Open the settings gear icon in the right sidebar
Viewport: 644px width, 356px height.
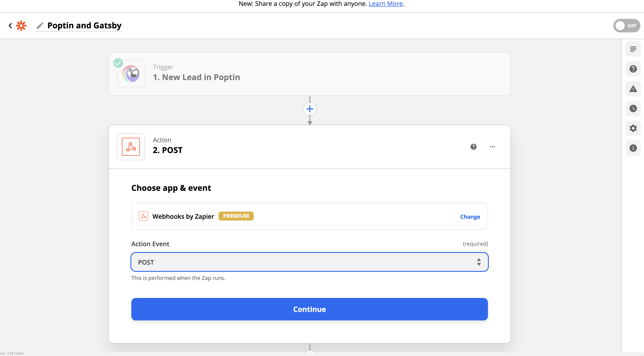click(633, 128)
